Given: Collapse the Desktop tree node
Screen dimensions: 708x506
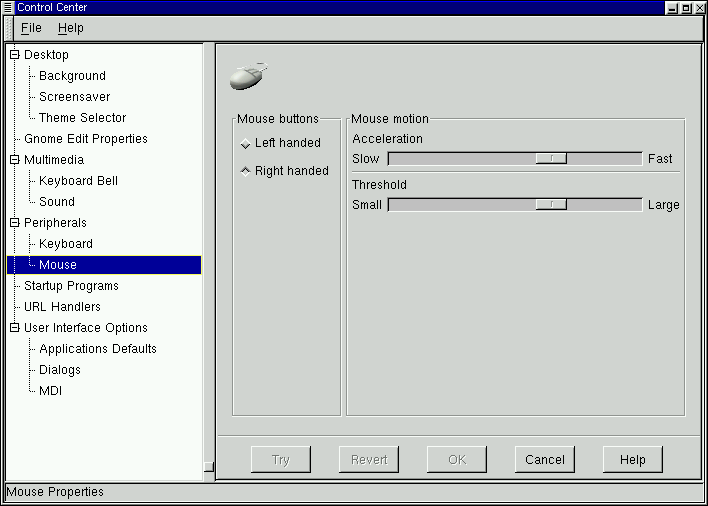Looking at the screenshot, I should tap(15, 55).
